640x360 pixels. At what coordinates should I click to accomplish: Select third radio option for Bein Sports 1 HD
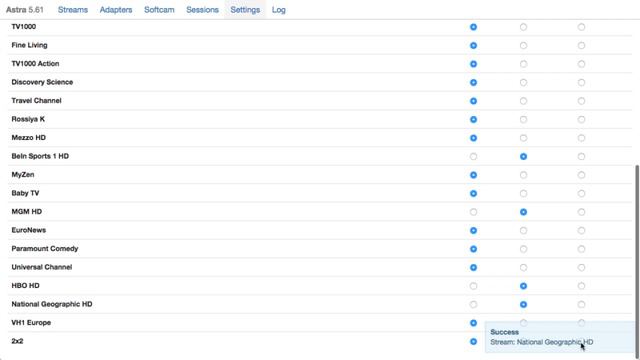pos(581,156)
